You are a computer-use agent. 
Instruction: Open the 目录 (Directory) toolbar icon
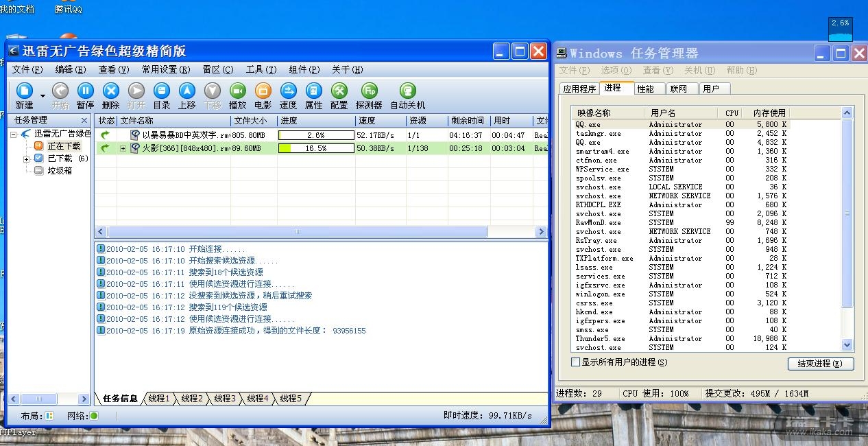pyautogui.click(x=162, y=91)
